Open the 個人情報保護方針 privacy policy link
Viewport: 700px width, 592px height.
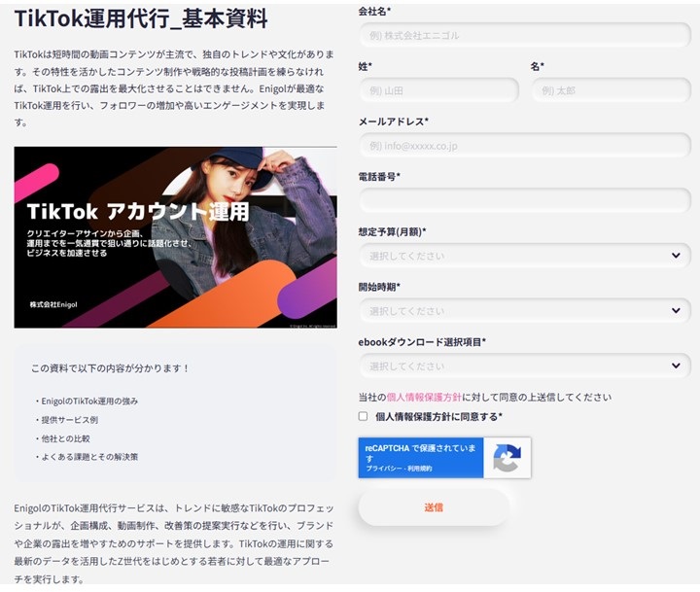click(424, 397)
